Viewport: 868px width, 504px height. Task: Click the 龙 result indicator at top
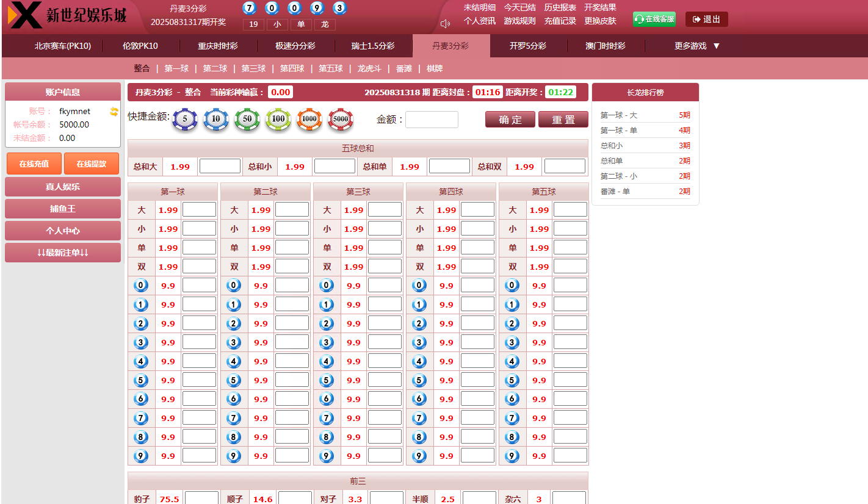pos(325,24)
